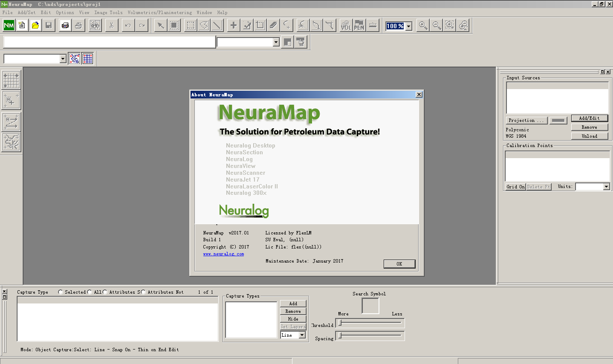Create a new project with the New icon

(22, 26)
